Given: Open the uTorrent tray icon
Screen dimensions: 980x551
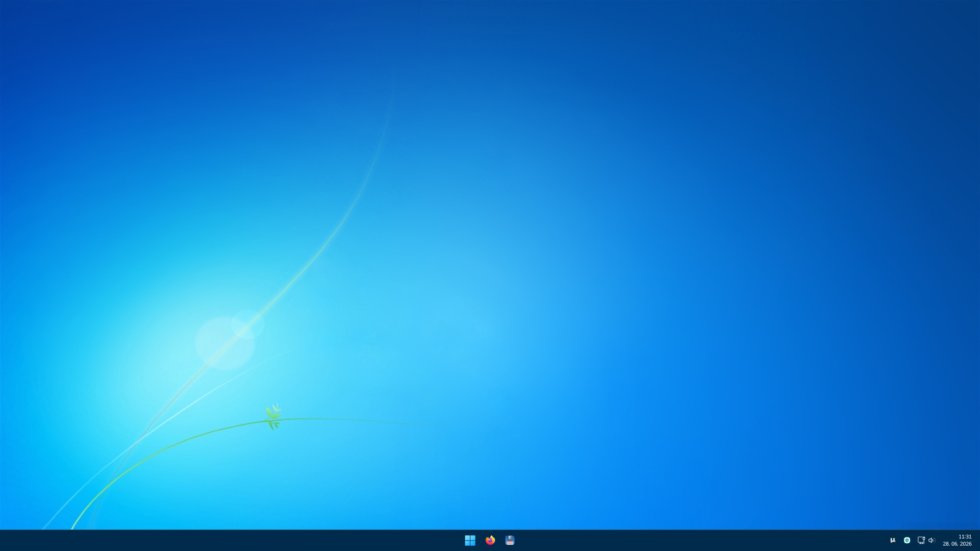Looking at the screenshot, I should tap(892, 540).
